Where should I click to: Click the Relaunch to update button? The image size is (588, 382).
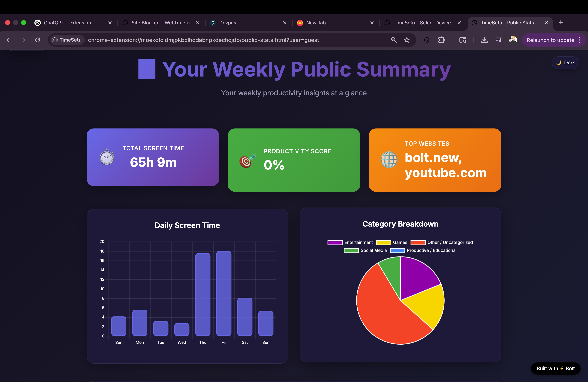[550, 40]
